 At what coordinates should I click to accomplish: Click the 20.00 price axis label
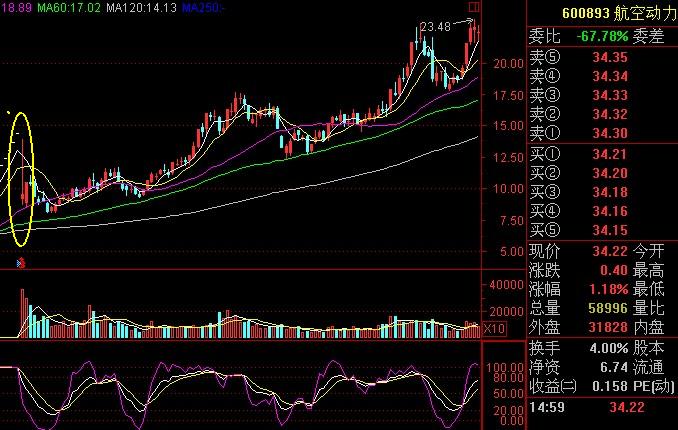pyautogui.click(x=508, y=64)
